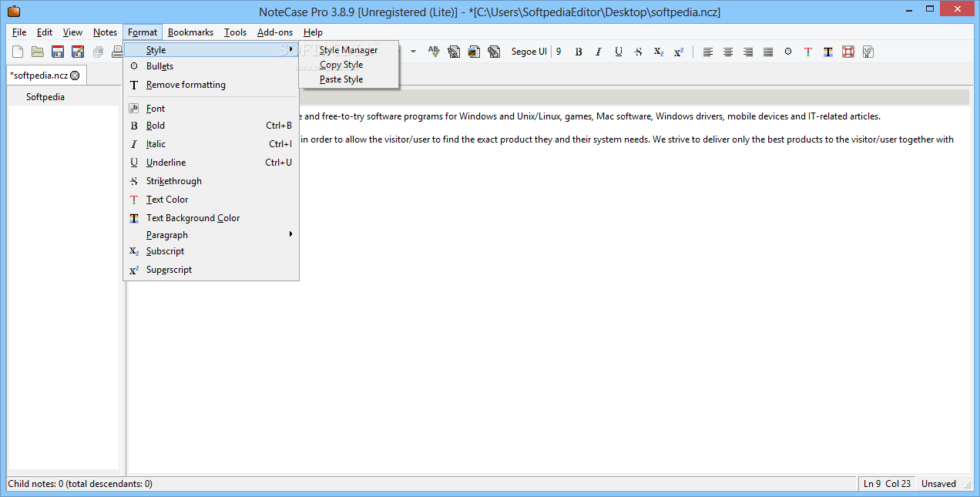
Task: Click the lifebuoy help toolbar icon
Action: tap(848, 52)
